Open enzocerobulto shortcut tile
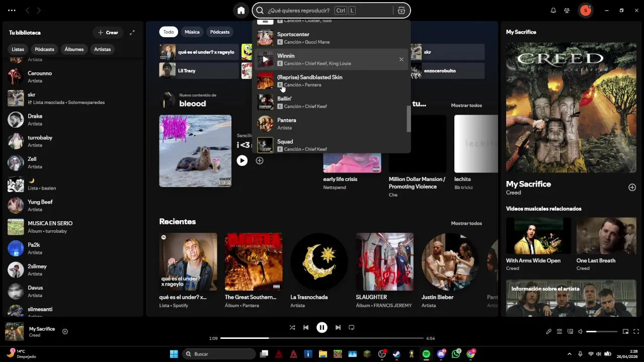This screenshot has height=362, width=644. coord(447,70)
